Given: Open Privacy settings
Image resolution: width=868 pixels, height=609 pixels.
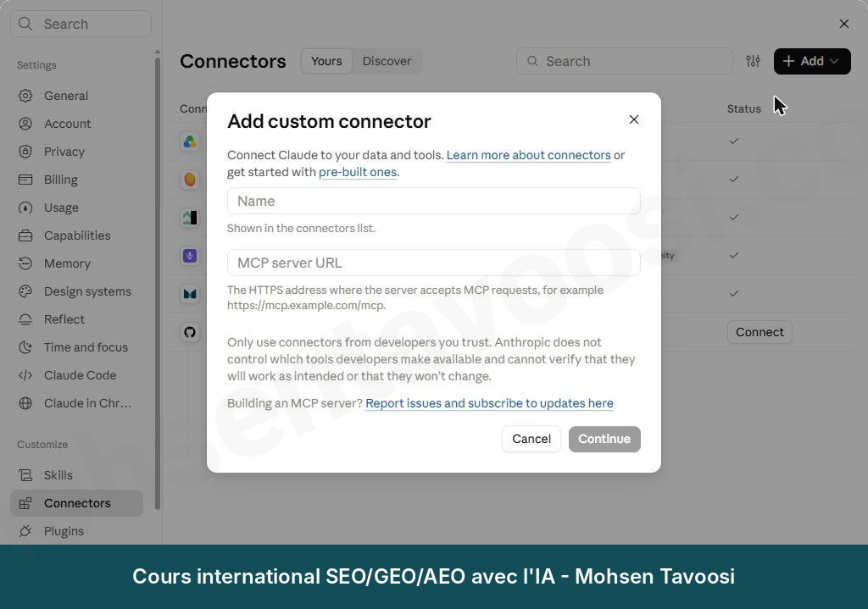Looking at the screenshot, I should coord(76,152).
